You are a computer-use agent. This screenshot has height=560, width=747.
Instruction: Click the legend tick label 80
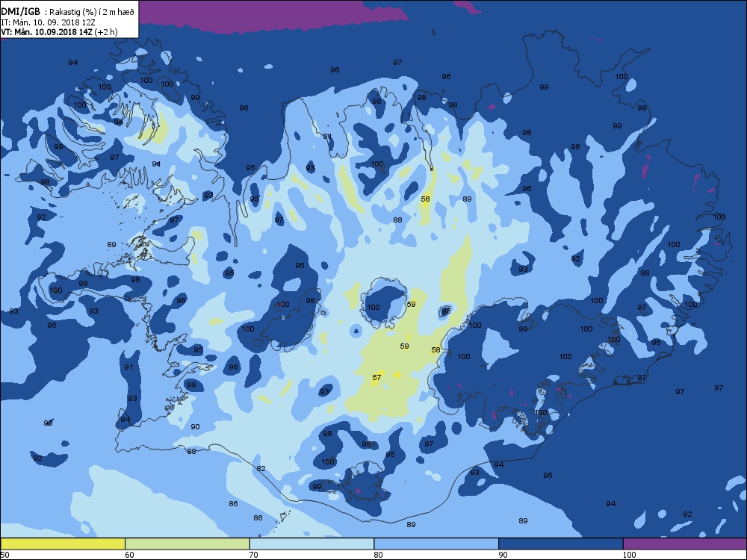point(379,554)
